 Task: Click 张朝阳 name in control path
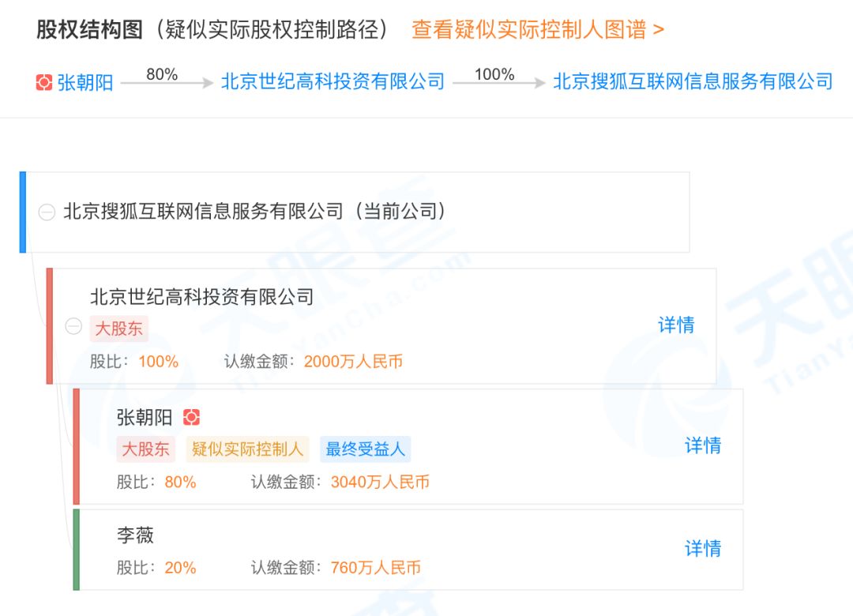point(85,82)
